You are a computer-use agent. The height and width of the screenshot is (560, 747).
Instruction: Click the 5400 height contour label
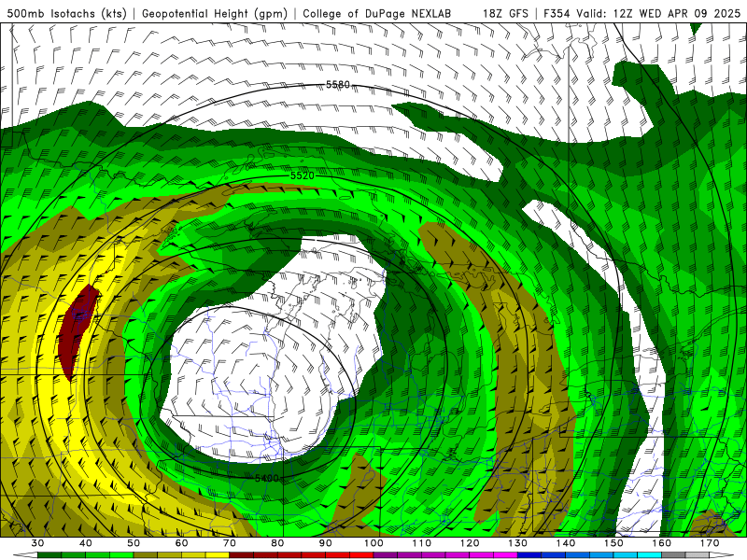pos(267,478)
